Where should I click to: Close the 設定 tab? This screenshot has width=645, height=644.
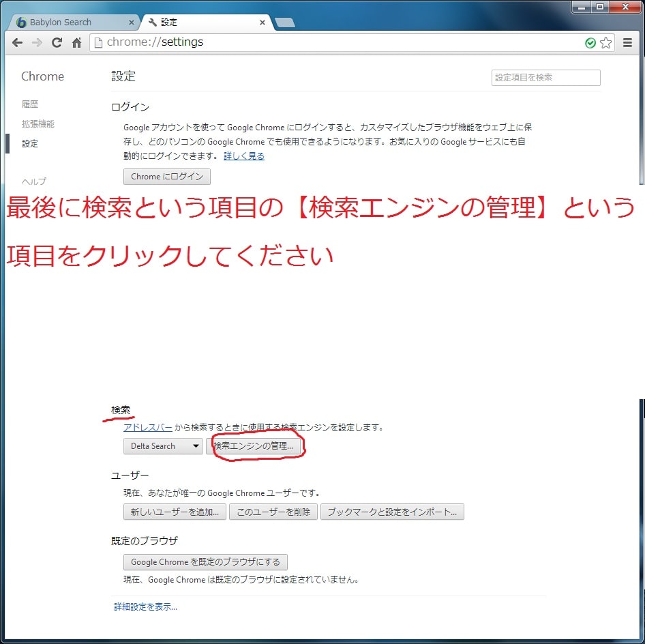tap(262, 23)
